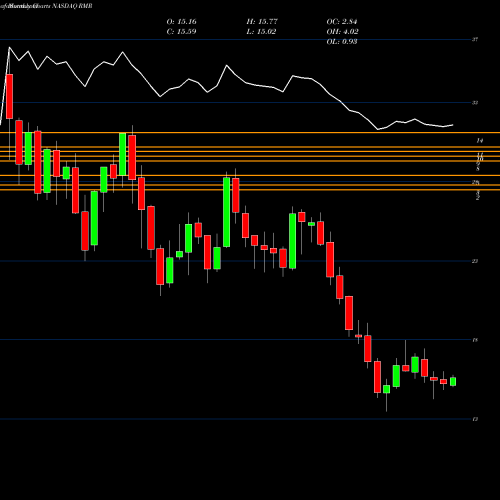Image resolution: width=500 pixels, height=500 pixels.
Task: Click the 18 price axis label
Action: tap(475, 340)
